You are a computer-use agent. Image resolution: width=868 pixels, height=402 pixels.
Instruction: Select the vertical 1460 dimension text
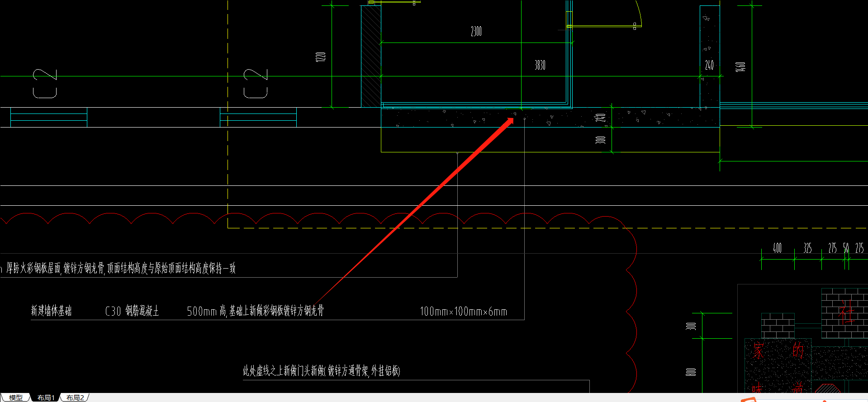[740, 66]
